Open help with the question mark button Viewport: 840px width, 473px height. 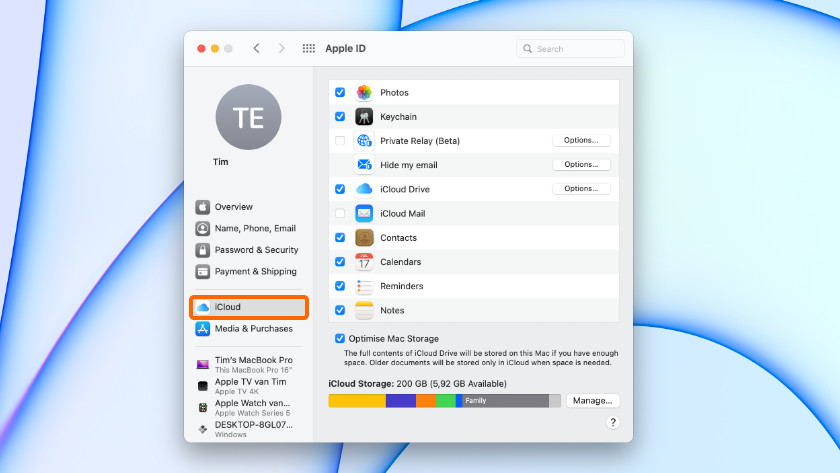tap(612, 423)
